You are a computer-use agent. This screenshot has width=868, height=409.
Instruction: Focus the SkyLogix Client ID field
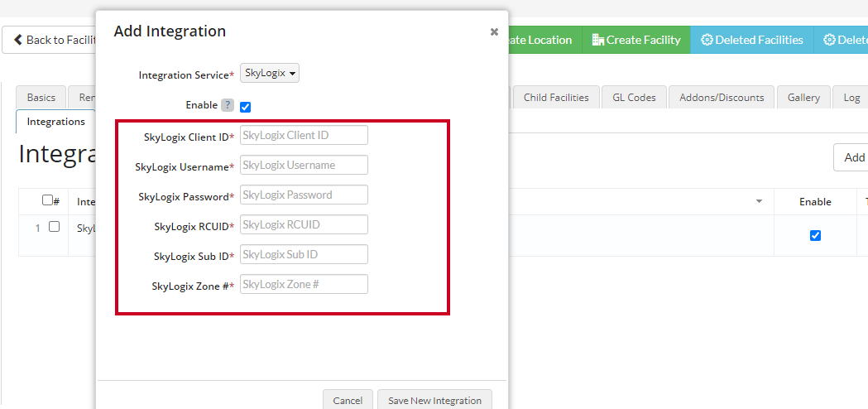pos(304,135)
